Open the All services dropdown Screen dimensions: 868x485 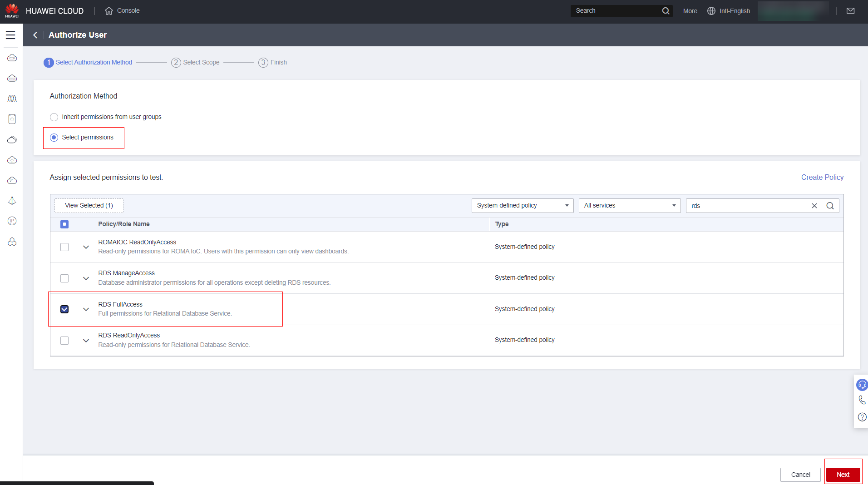(x=629, y=206)
